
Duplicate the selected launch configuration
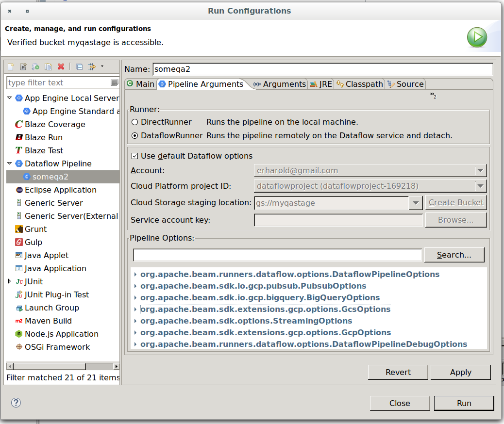(48, 66)
